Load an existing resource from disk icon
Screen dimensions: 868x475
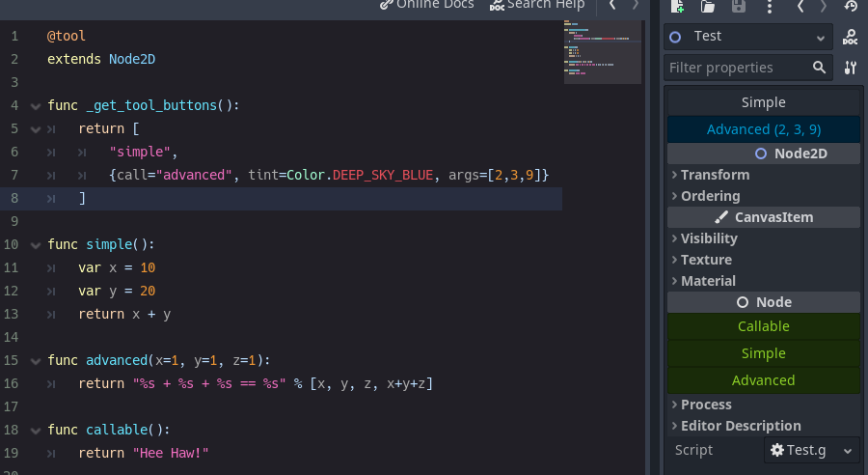(x=708, y=6)
